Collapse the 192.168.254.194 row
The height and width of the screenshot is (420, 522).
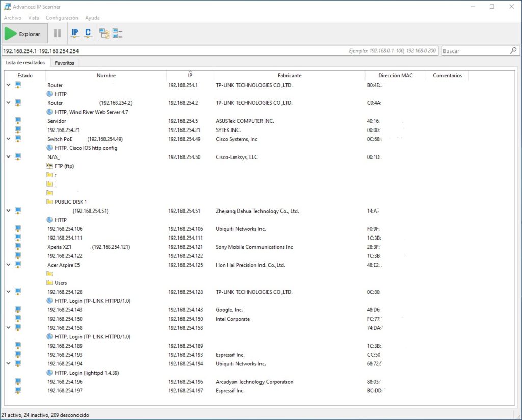tap(8, 363)
